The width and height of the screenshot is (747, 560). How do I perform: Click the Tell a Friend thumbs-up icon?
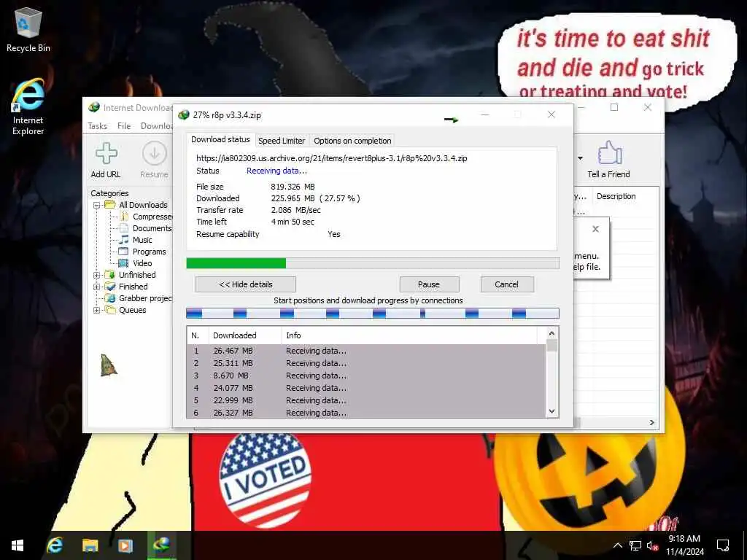click(609, 153)
